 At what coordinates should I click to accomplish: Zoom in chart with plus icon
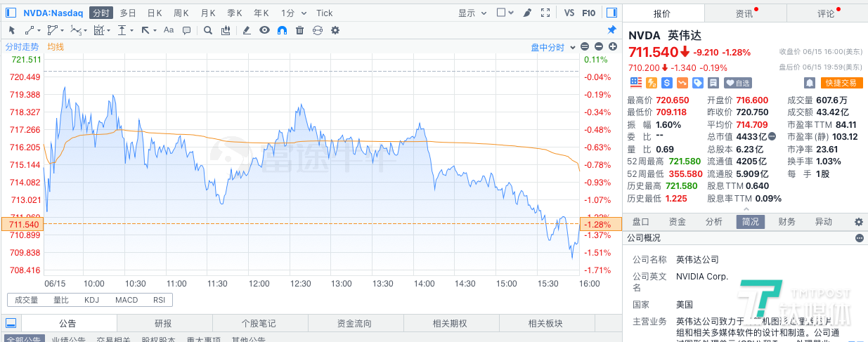tap(612, 47)
